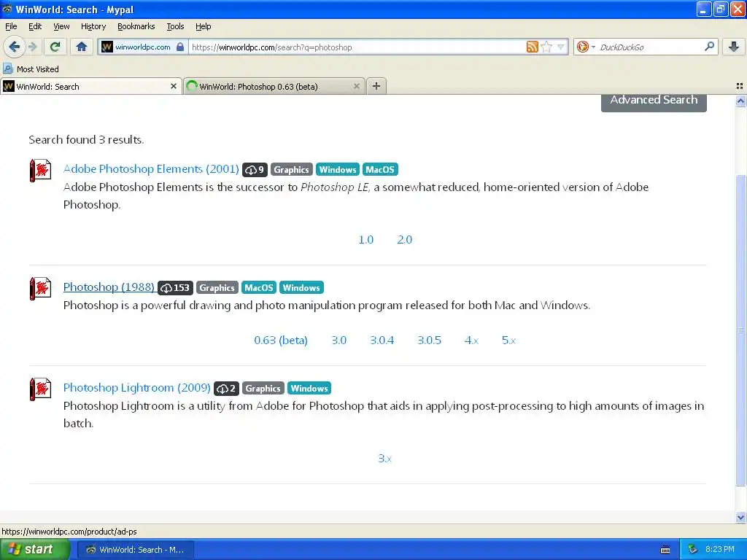Open Photoshop version 5.x link

pyautogui.click(x=508, y=341)
